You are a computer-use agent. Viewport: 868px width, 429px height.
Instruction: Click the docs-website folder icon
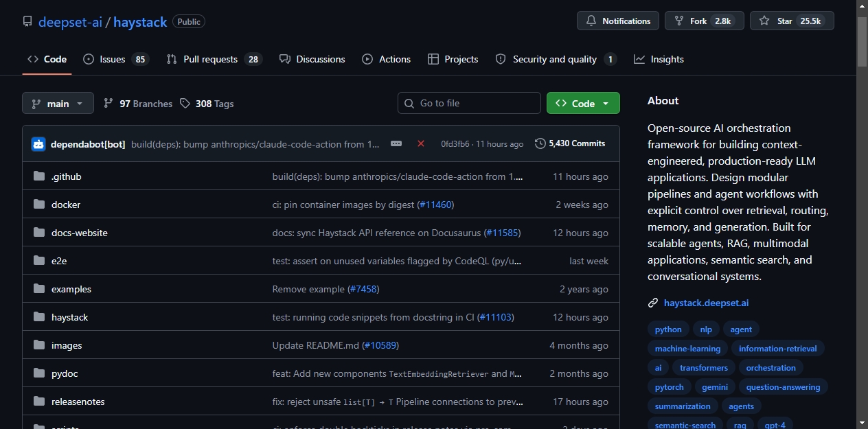39,233
